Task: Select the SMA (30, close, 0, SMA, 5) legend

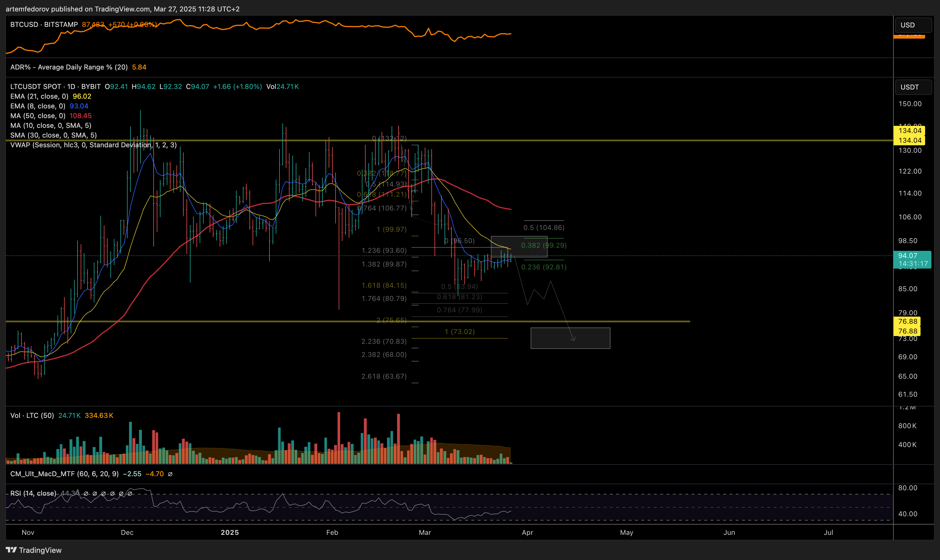Action: pos(53,135)
